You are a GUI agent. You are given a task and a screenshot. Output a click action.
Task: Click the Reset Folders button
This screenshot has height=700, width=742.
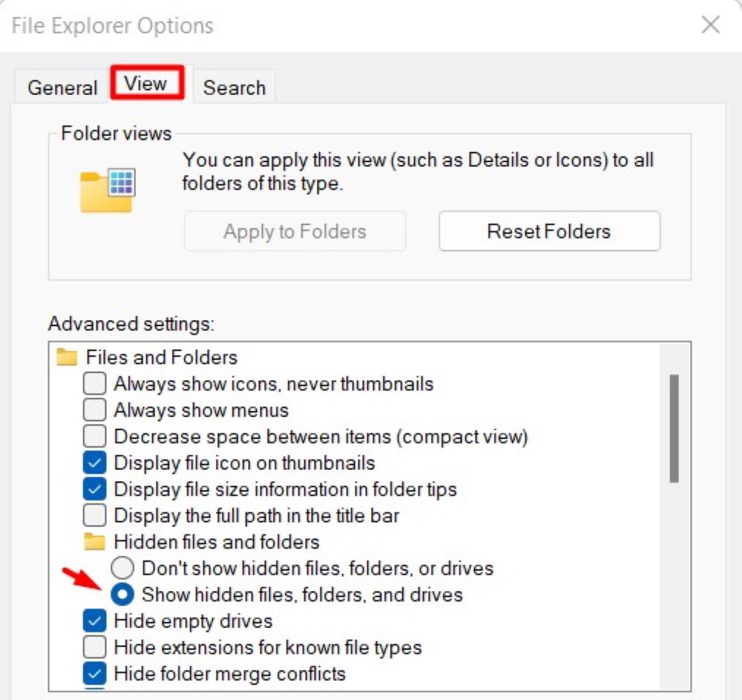tap(549, 232)
